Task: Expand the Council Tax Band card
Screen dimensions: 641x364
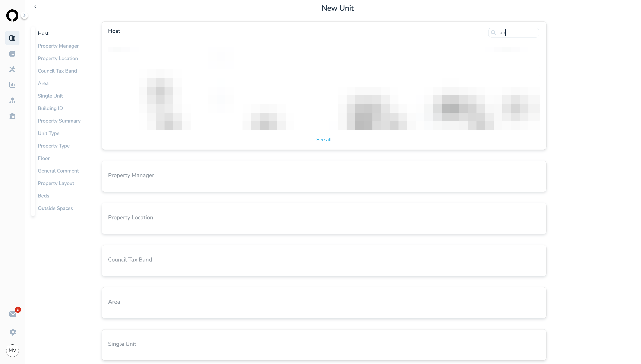Action: click(324, 260)
